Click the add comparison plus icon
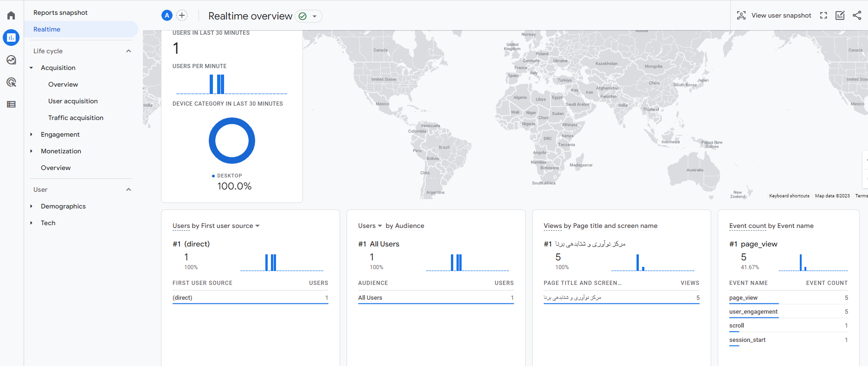The height and width of the screenshot is (366, 868). pyautogui.click(x=182, y=15)
